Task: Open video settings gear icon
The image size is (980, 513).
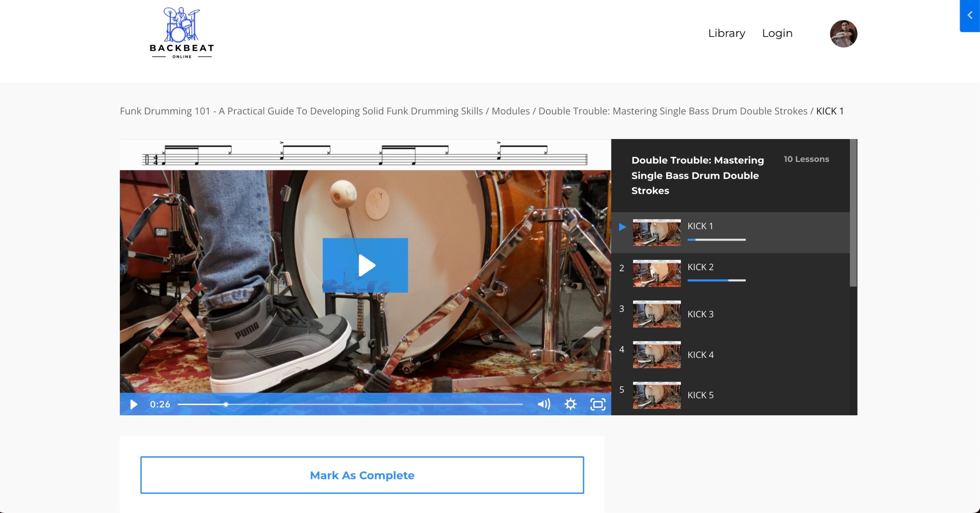Action: point(570,405)
